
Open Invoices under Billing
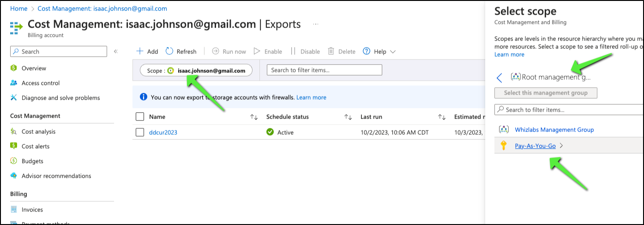click(x=32, y=210)
